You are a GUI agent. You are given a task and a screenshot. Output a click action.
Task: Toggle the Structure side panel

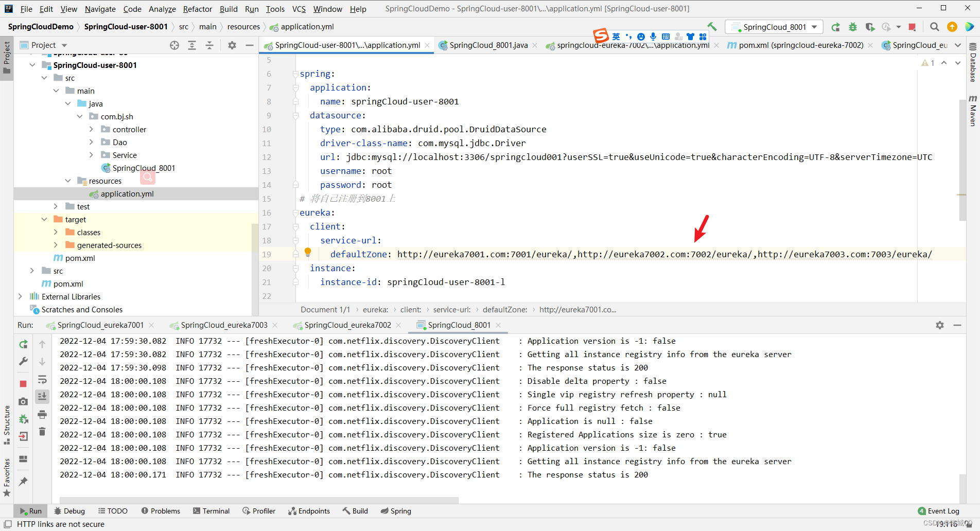coord(7,425)
